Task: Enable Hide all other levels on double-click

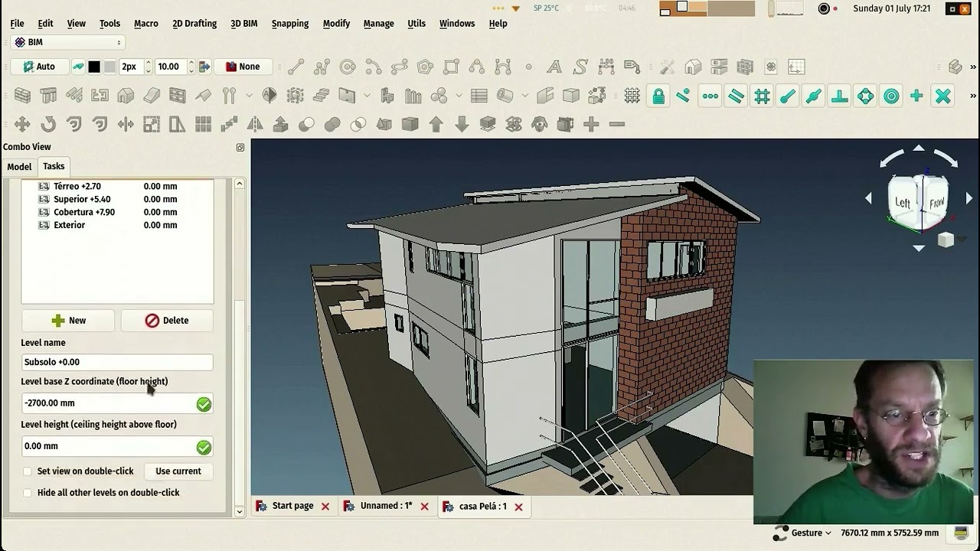Action: (28, 493)
